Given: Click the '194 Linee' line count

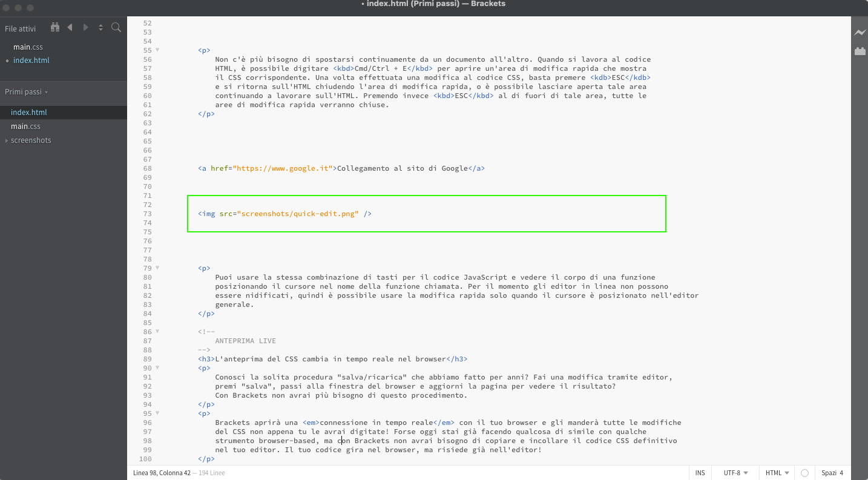Looking at the screenshot, I should tap(211, 473).
